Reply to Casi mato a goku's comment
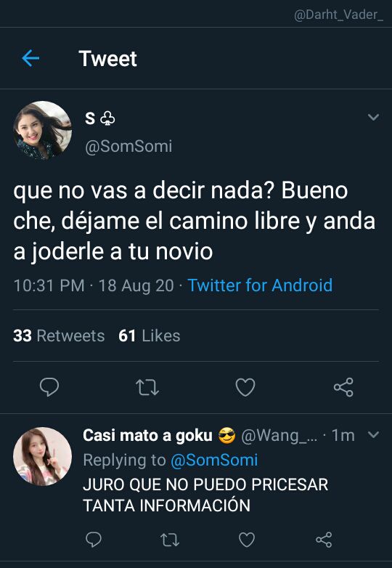Image resolution: width=392 pixels, height=568 pixels. point(94,540)
